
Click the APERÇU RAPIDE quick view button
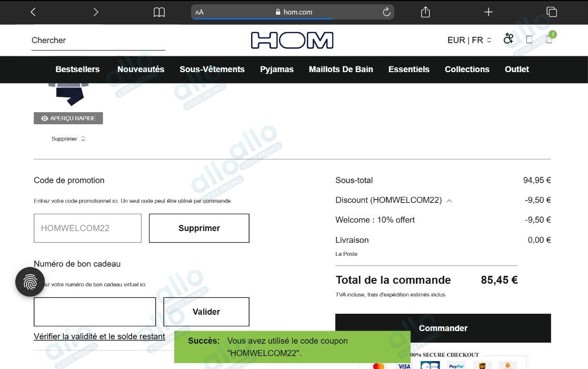click(68, 118)
